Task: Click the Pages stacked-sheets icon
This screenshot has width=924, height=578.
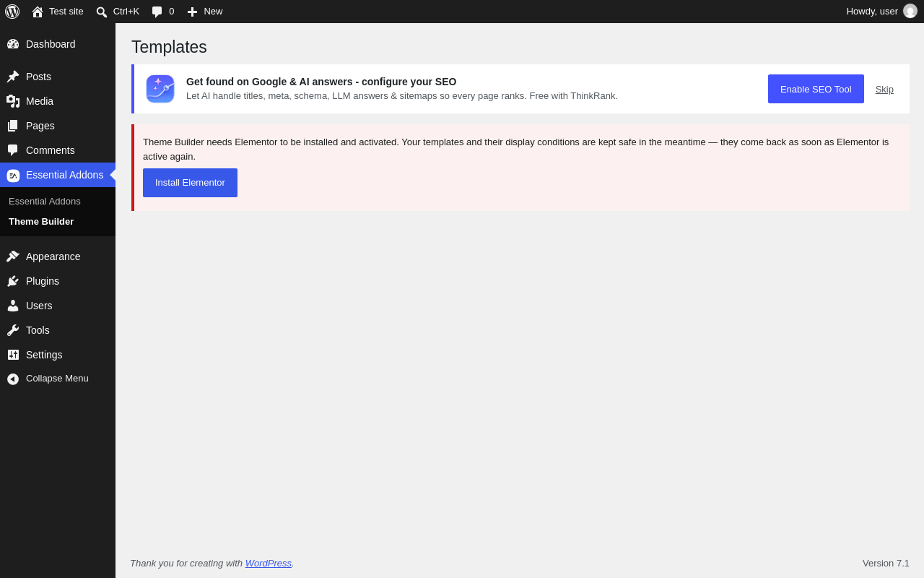Action: click(13, 126)
